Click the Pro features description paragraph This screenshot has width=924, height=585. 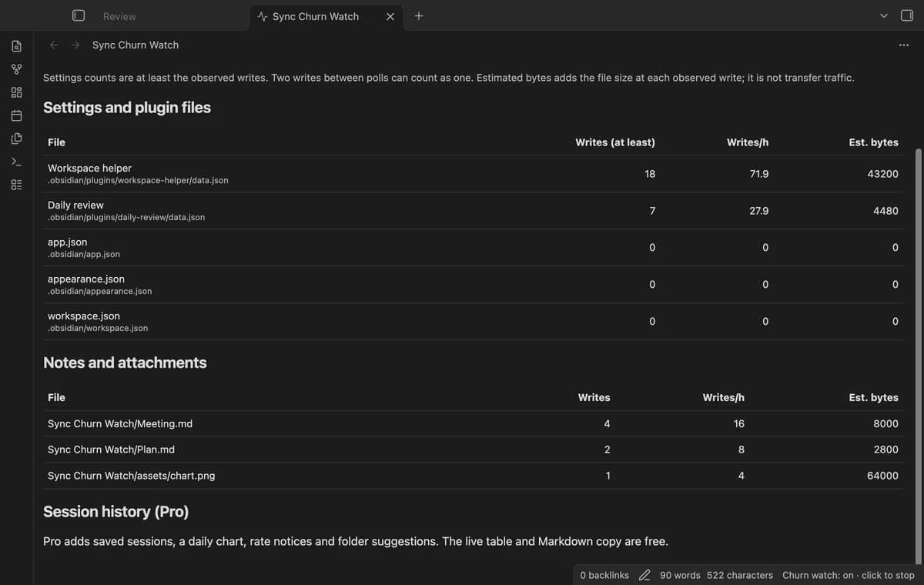pos(356,541)
